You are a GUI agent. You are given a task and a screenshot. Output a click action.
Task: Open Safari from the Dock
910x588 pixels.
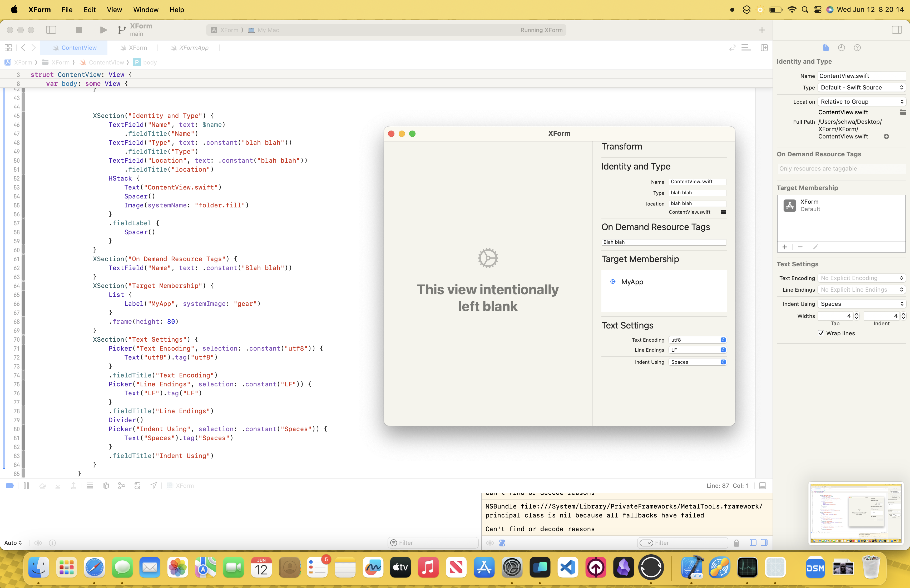tap(94, 568)
